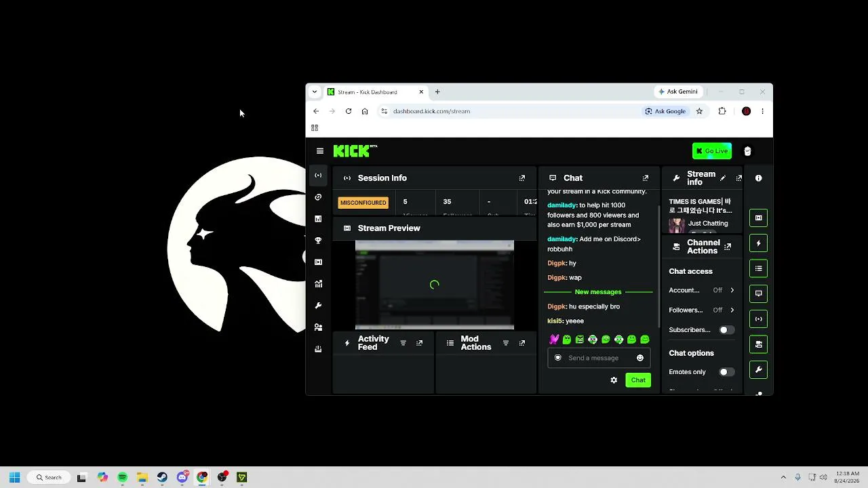Viewport: 868px width, 488px height.
Task: Open the info icon in the right rail
Action: [x=759, y=178]
